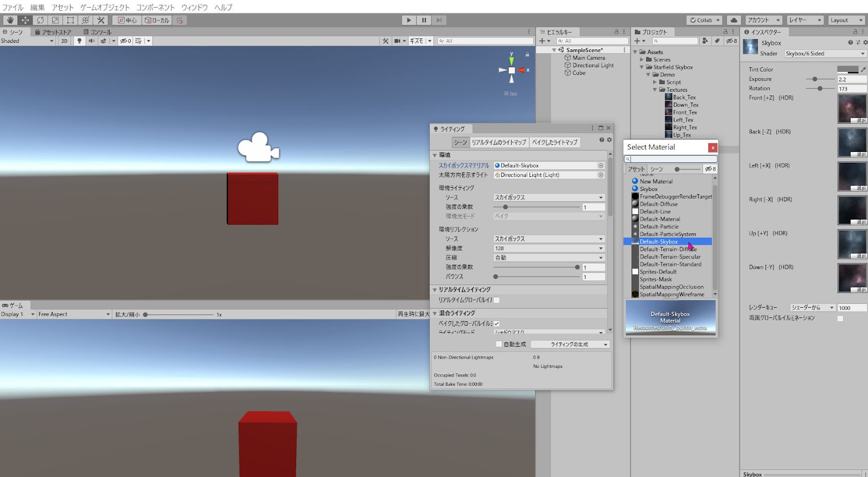Click ライティングの生成 button
Image resolution: width=868 pixels, height=477 pixels.
click(x=570, y=344)
